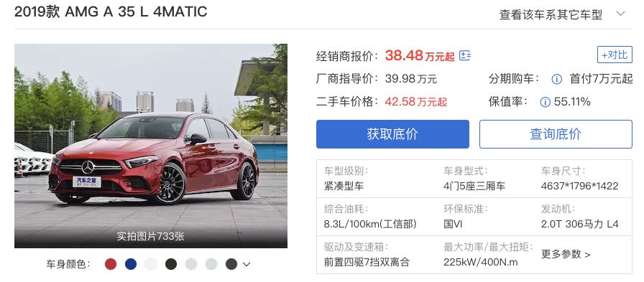This screenshot has height=282, width=644.
Task: Click the dealer price 38.48万元起
Action: tap(420, 56)
